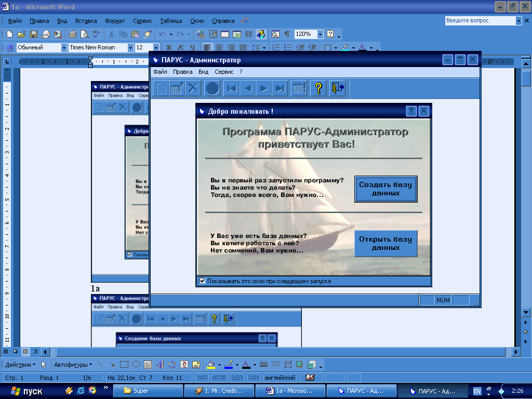This screenshot has height=399, width=532.
Task: Expand the line spacing dropdown arrow
Action: pos(264,48)
